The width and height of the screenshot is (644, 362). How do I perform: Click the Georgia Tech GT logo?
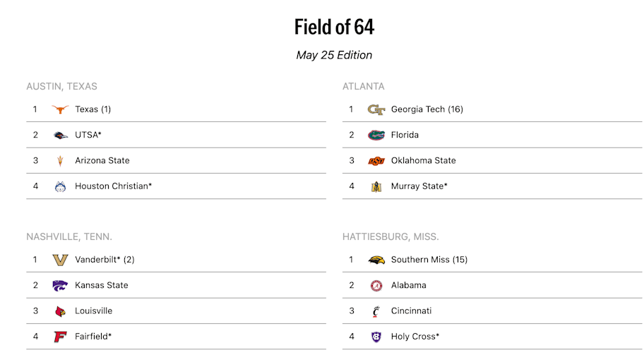376,109
